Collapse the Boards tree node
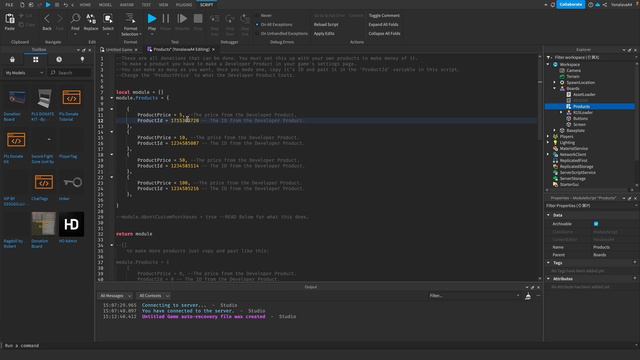This screenshot has width=640, height=360. (x=555, y=89)
